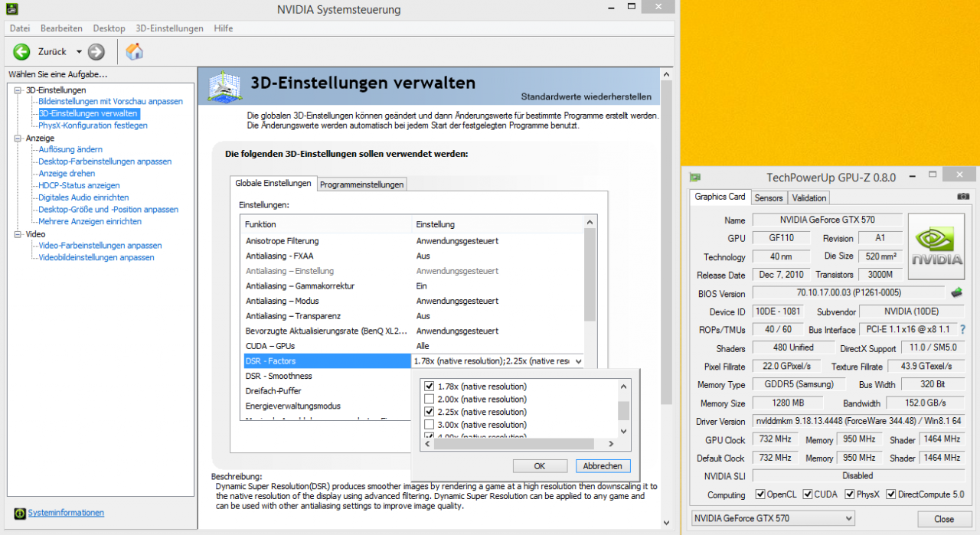
Task: Open the Home icon in toolbar
Action: (x=135, y=51)
